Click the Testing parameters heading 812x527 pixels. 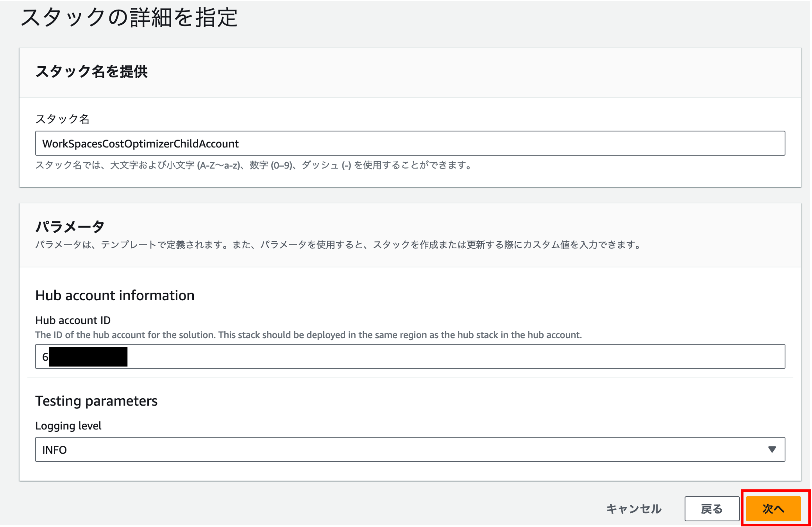coord(97,401)
